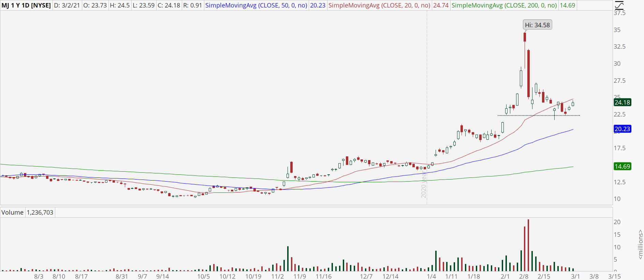
Task: Click the dotted horizontal support line near 22.5
Action: (539, 115)
